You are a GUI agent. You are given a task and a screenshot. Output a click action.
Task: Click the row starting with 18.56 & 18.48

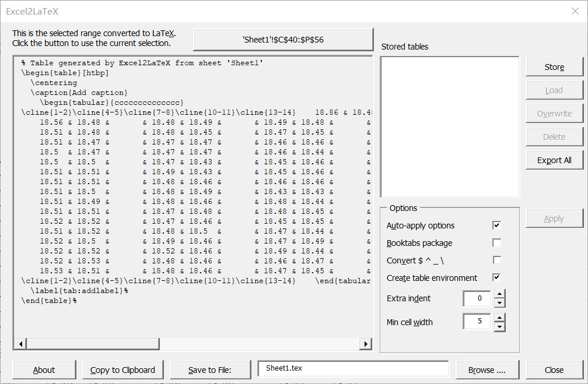[x=205, y=122]
